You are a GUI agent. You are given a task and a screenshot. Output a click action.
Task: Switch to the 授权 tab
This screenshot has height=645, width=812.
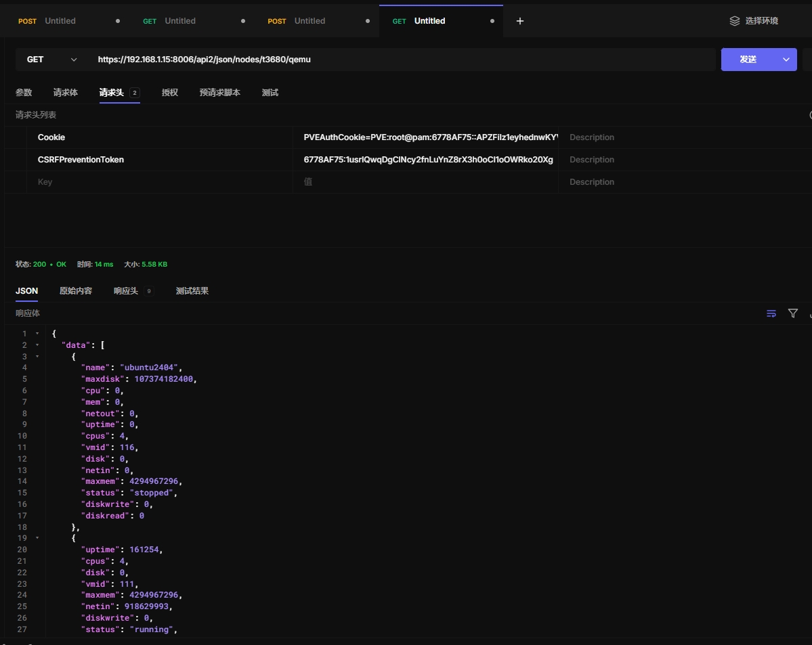pyautogui.click(x=169, y=93)
